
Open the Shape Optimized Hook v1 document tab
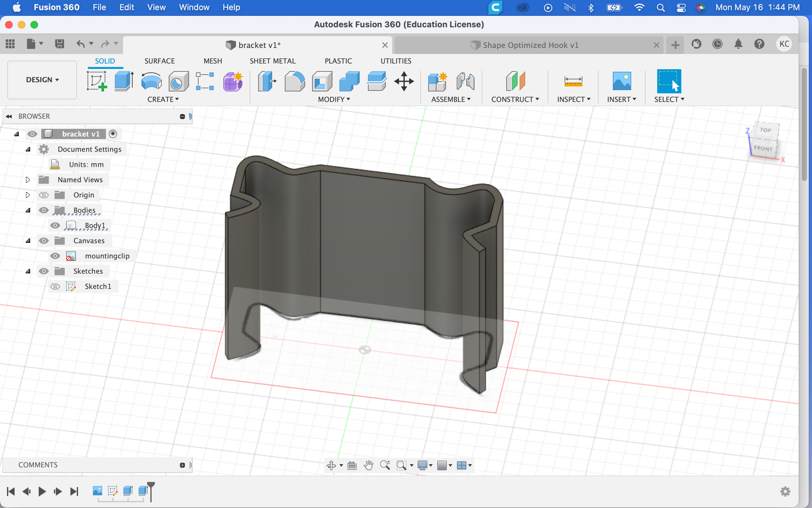pyautogui.click(x=528, y=45)
